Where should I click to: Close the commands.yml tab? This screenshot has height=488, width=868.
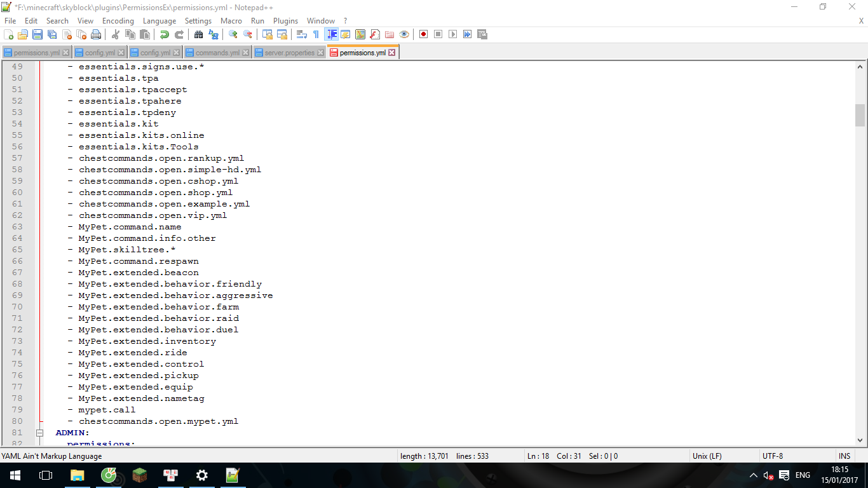246,53
